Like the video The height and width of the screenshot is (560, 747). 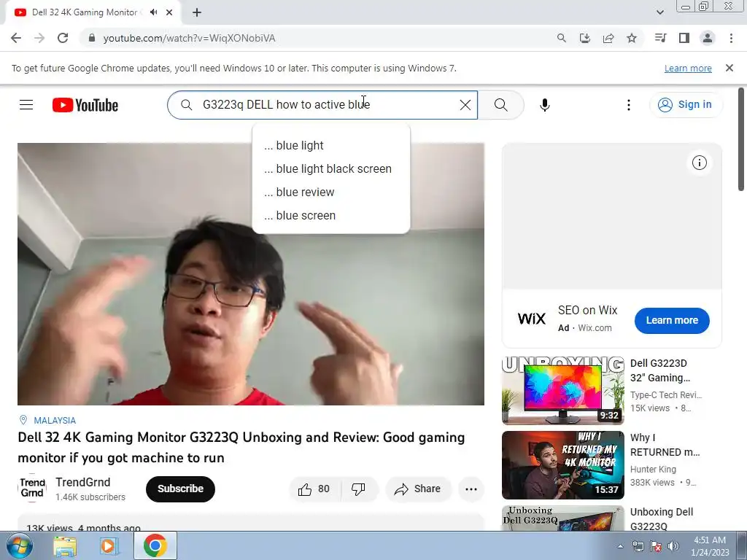314,489
